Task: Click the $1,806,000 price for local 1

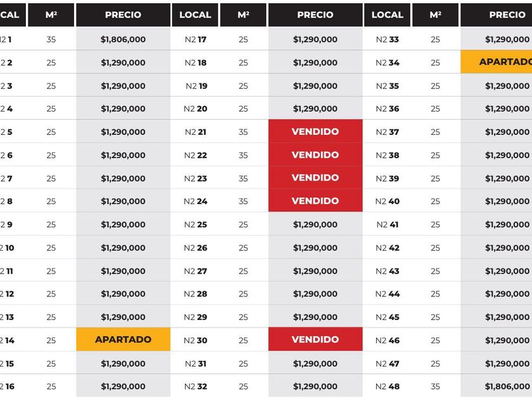Action: (123, 39)
